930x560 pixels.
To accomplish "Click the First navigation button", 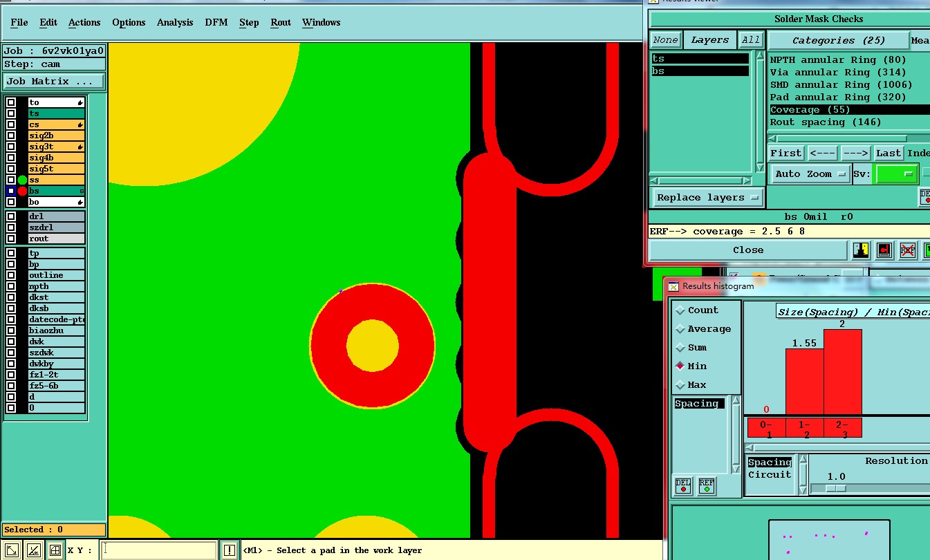I will pyautogui.click(x=786, y=153).
